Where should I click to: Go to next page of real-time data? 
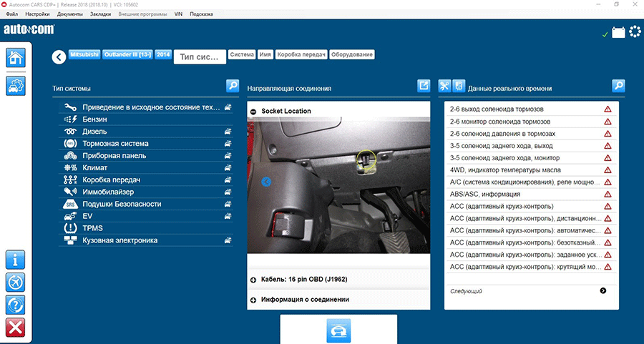(603, 290)
